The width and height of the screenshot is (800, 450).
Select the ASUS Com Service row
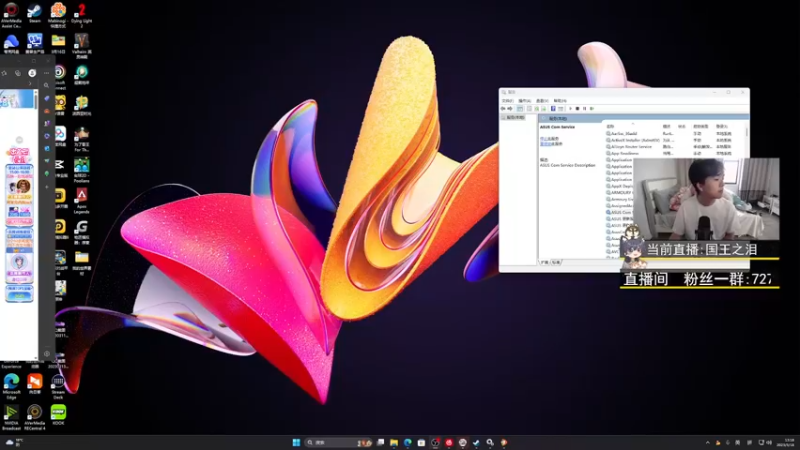pos(619,212)
